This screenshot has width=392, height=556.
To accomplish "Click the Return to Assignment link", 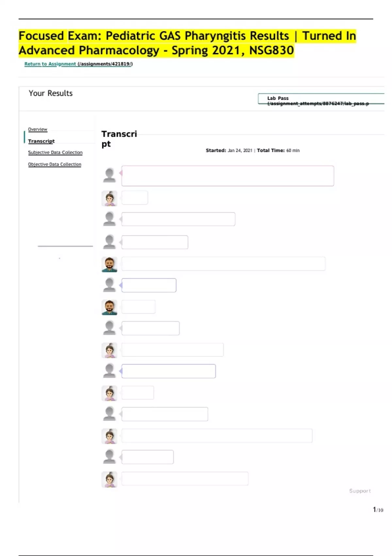I will (x=50, y=64).
